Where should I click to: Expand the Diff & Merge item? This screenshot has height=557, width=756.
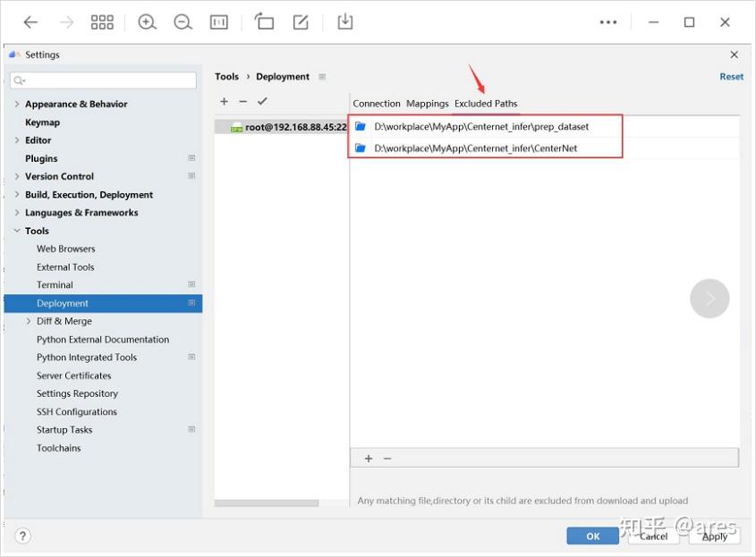tap(29, 320)
